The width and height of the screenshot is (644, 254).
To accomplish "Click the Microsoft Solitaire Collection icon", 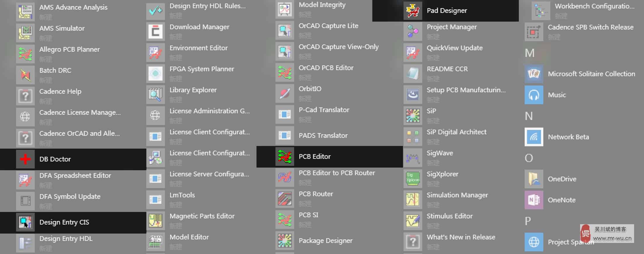I will point(534,74).
